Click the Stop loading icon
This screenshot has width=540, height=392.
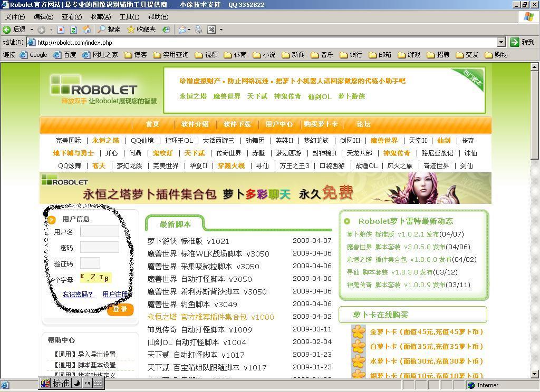[x=61, y=30]
